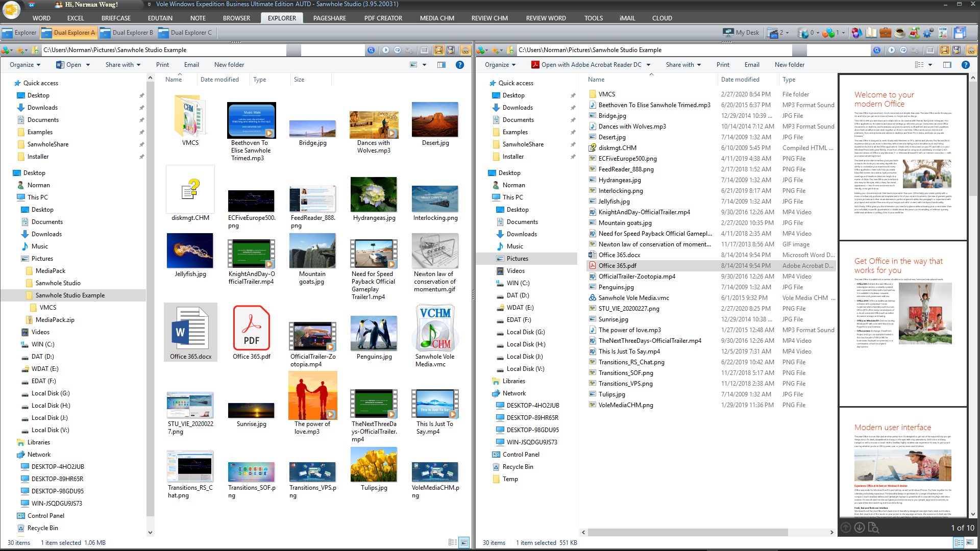
Task: Click the brown briefcase icon in top toolbar
Action: click(x=886, y=33)
